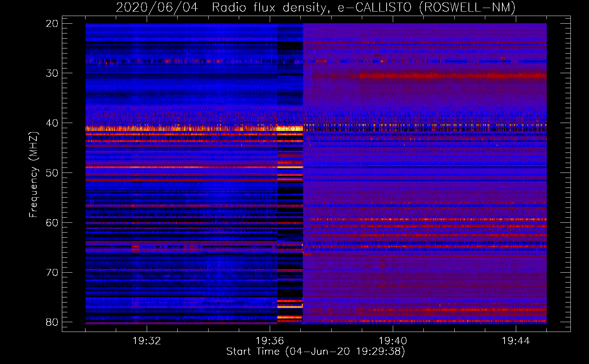Click the 50 frequency tick label
This screenshot has height=364, width=589.
52,173
